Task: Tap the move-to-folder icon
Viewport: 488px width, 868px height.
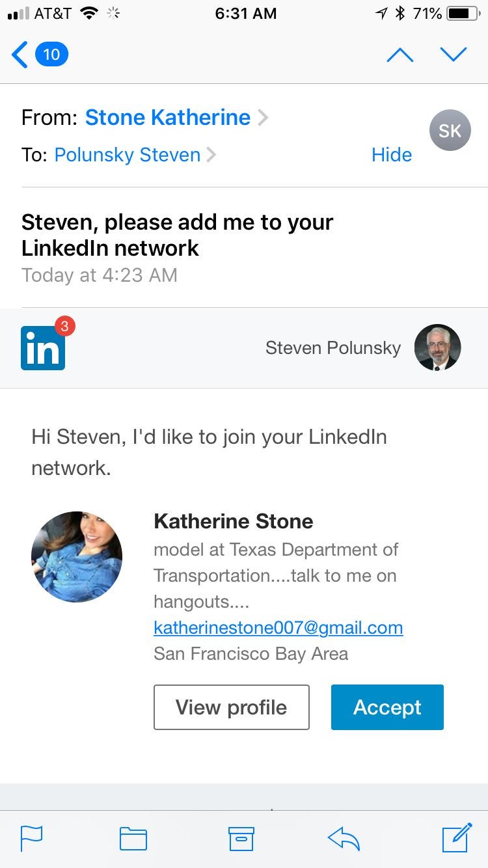Action: (133, 839)
